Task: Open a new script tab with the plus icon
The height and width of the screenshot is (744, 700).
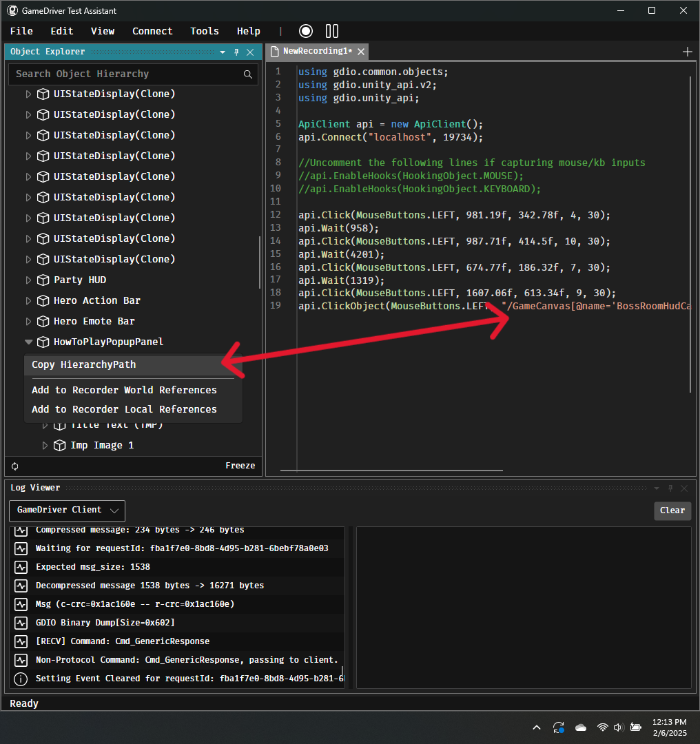Action: (x=687, y=51)
